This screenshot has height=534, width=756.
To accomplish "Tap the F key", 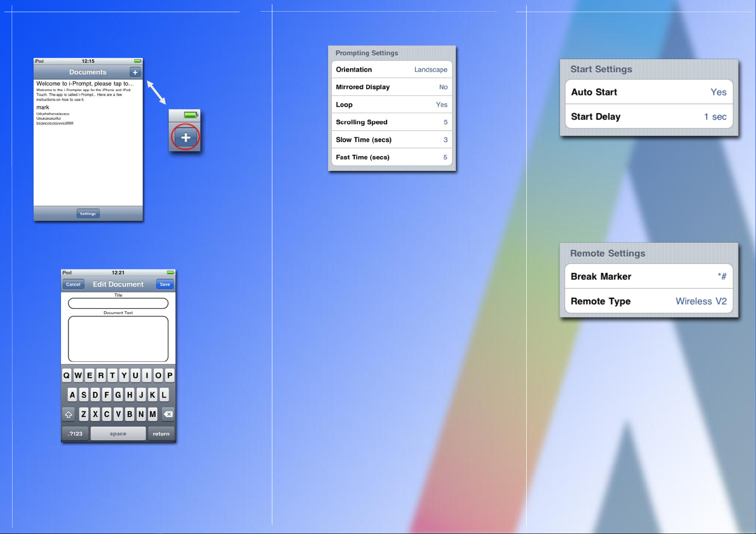I will click(107, 395).
